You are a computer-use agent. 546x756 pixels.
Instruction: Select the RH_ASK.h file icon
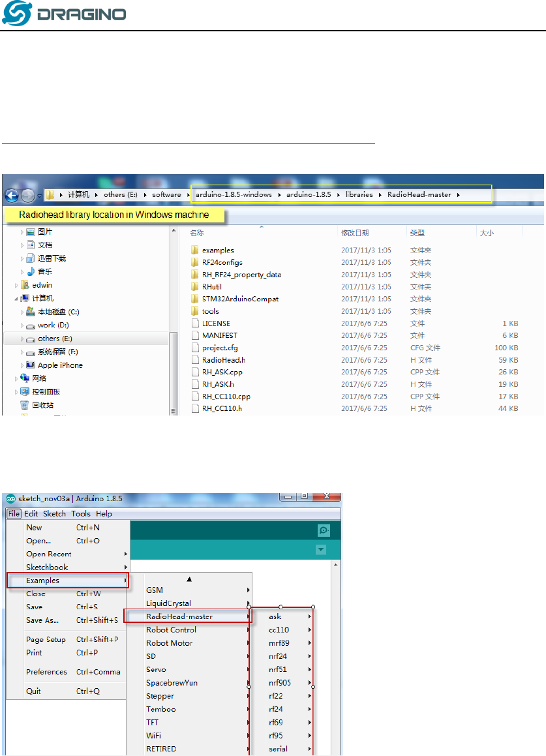[195, 384]
